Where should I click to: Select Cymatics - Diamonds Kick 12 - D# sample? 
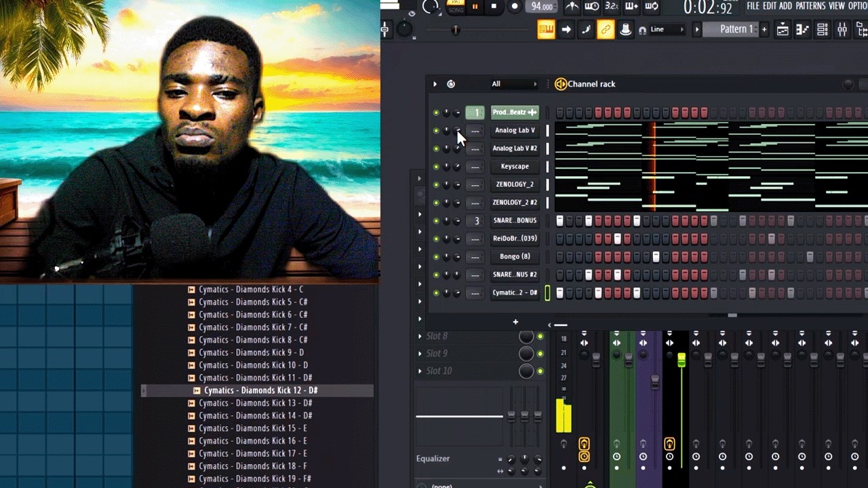[x=261, y=390]
